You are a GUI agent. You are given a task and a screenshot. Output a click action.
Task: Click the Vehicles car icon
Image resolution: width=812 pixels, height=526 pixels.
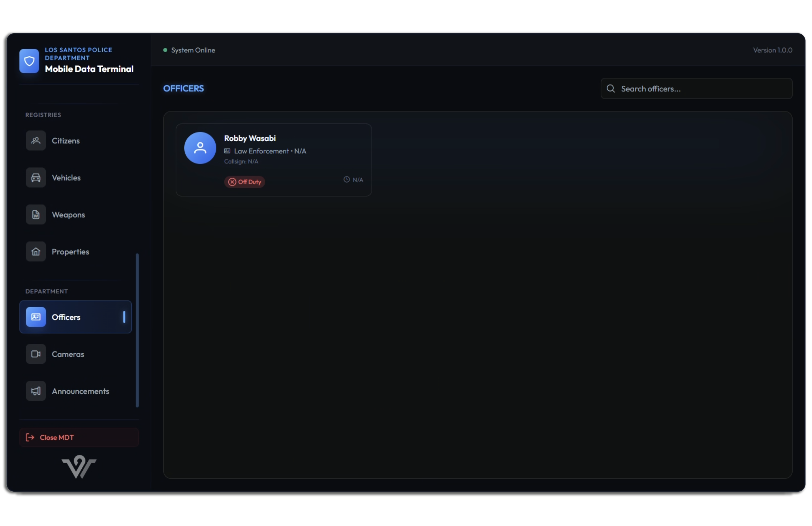coord(36,178)
